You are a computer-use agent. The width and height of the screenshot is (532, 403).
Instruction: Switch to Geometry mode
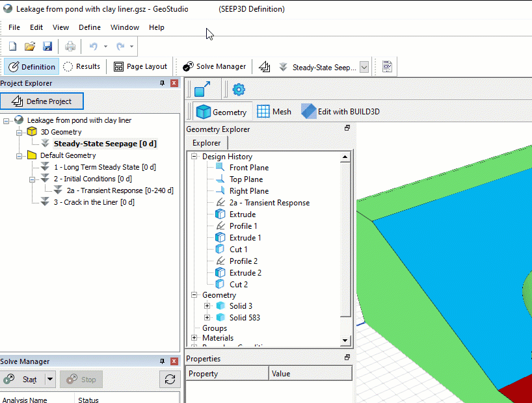(222, 112)
